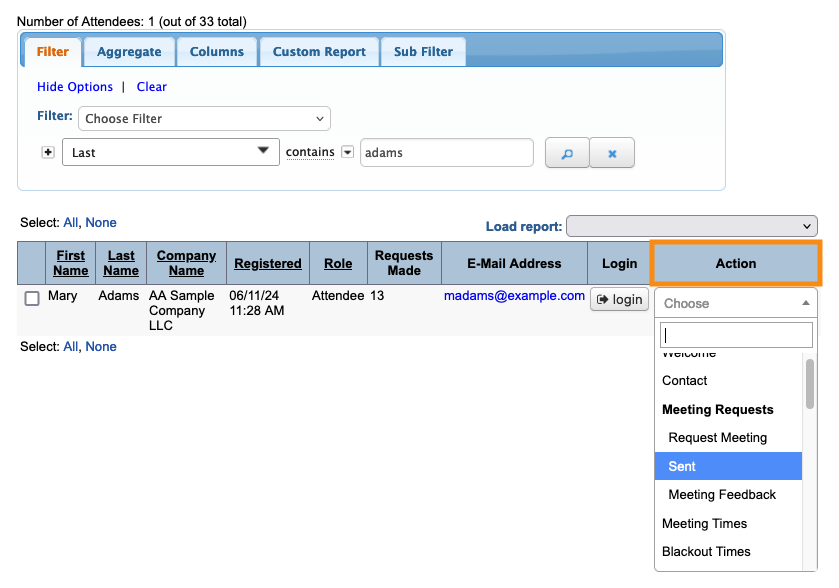Open madams@example.com email link
Viewport: 839px width, 588px height.
pos(514,296)
